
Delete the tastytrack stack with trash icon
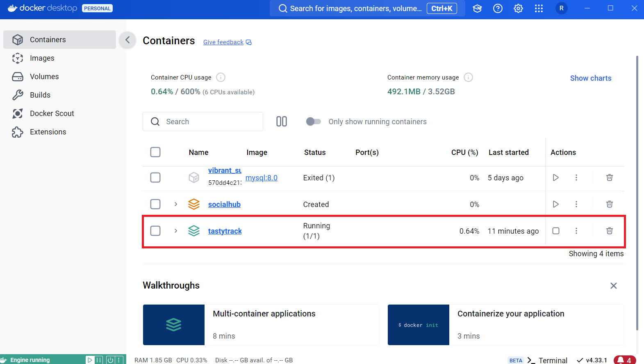coord(610,231)
